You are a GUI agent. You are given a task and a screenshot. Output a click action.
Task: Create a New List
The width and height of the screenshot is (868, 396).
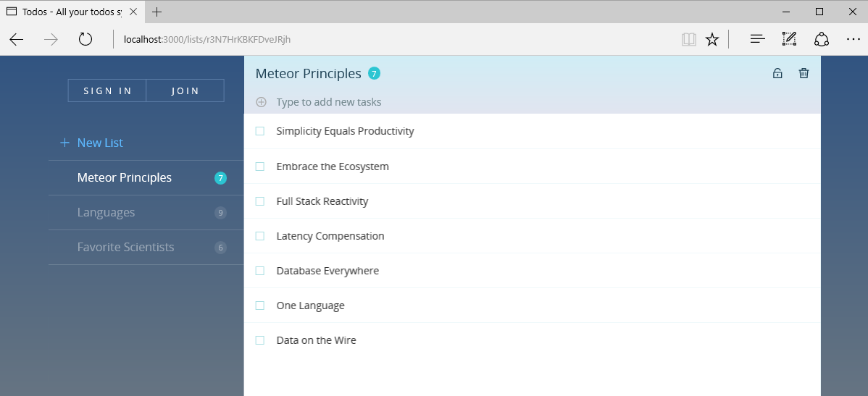tap(91, 143)
